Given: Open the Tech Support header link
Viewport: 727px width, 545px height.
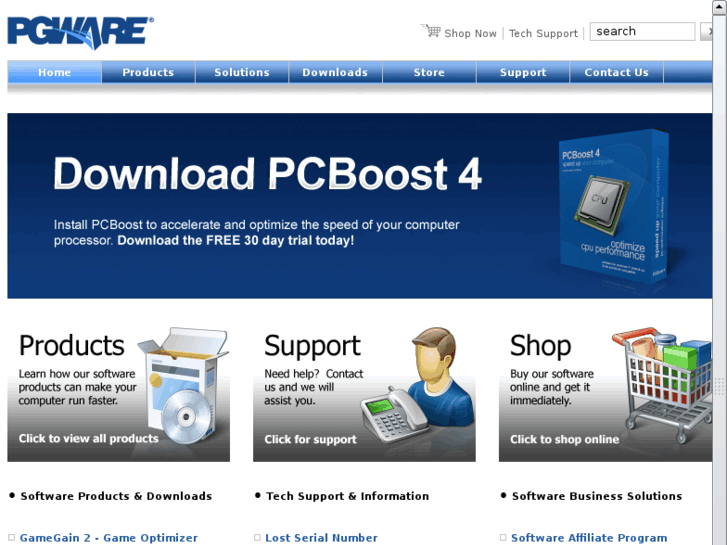Looking at the screenshot, I should point(543,33).
